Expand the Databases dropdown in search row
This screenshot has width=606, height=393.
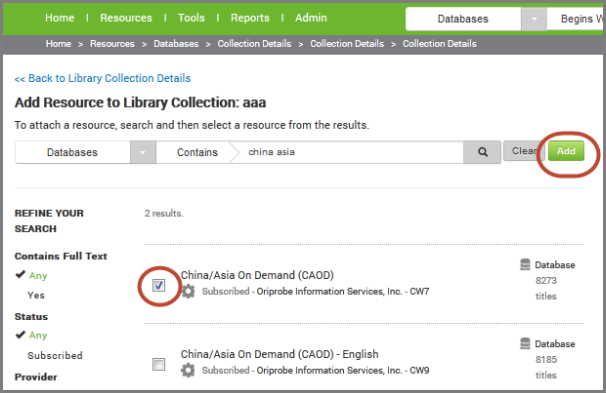coord(143,152)
